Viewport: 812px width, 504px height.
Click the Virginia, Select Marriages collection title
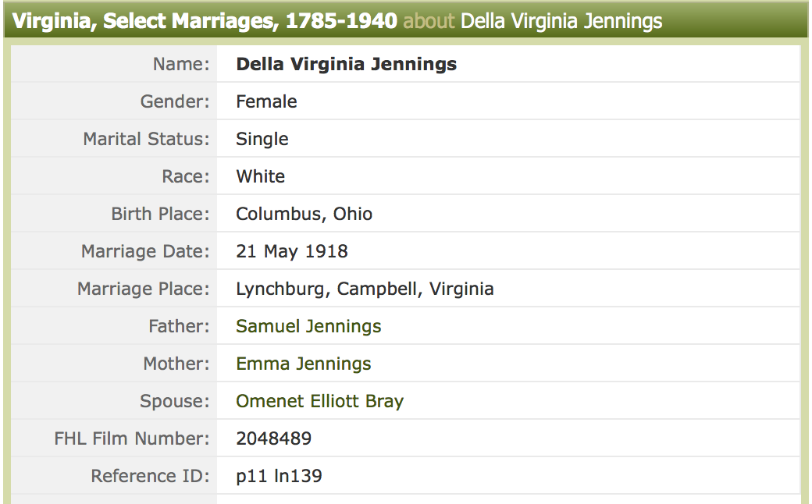coord(205,20)
